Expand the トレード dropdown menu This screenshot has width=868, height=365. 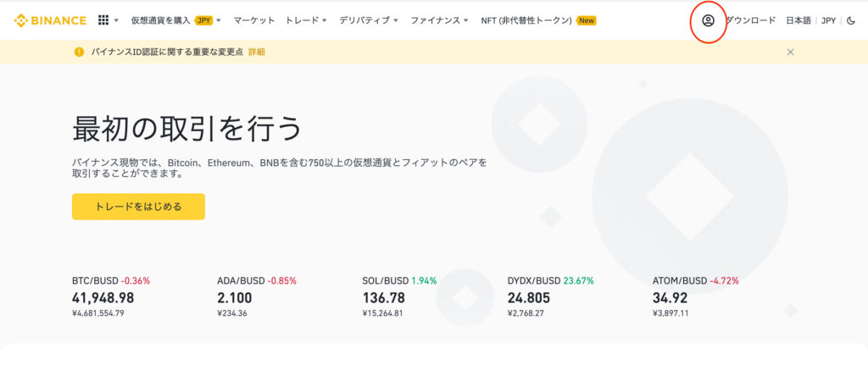306,20
